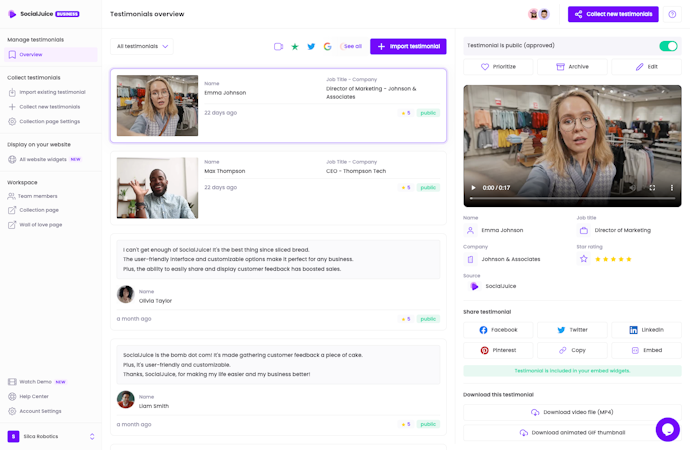The width and height of the screenshot is (690, 450).
Task: Open Collection page Settings
Action: [x=44, y=121]
